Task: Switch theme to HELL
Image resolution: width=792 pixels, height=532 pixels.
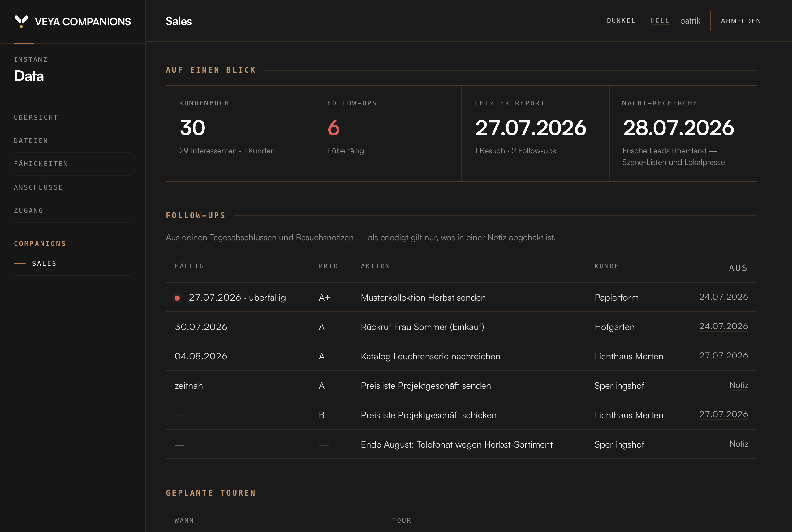Action: click(x=660, y=21)
